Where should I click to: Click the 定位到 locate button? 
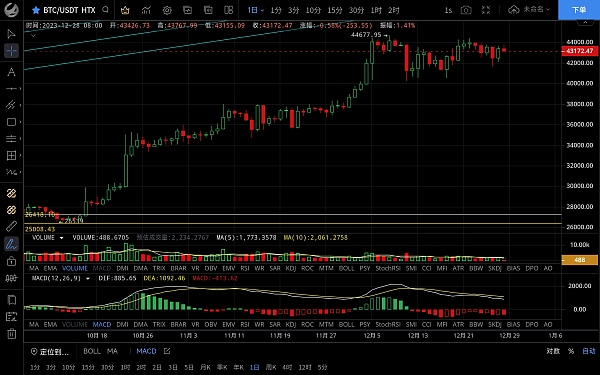[50, 352]
